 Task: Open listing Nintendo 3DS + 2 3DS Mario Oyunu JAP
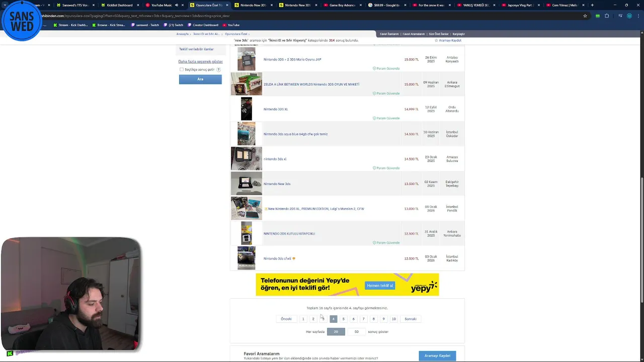click(x=292, y=59)
